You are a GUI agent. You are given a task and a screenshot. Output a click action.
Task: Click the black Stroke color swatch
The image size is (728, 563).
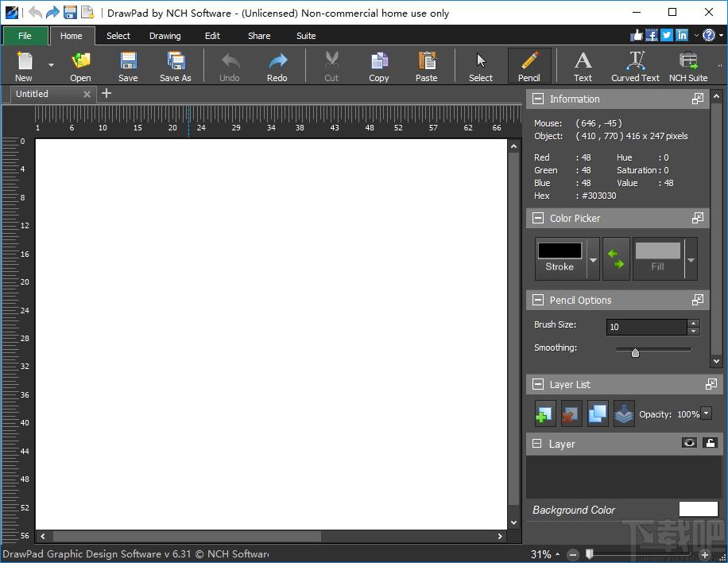[x=560, y=250]
